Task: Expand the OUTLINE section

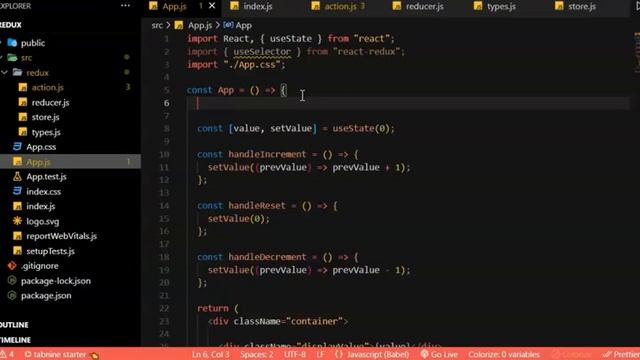Action: (x=14, y=325)
